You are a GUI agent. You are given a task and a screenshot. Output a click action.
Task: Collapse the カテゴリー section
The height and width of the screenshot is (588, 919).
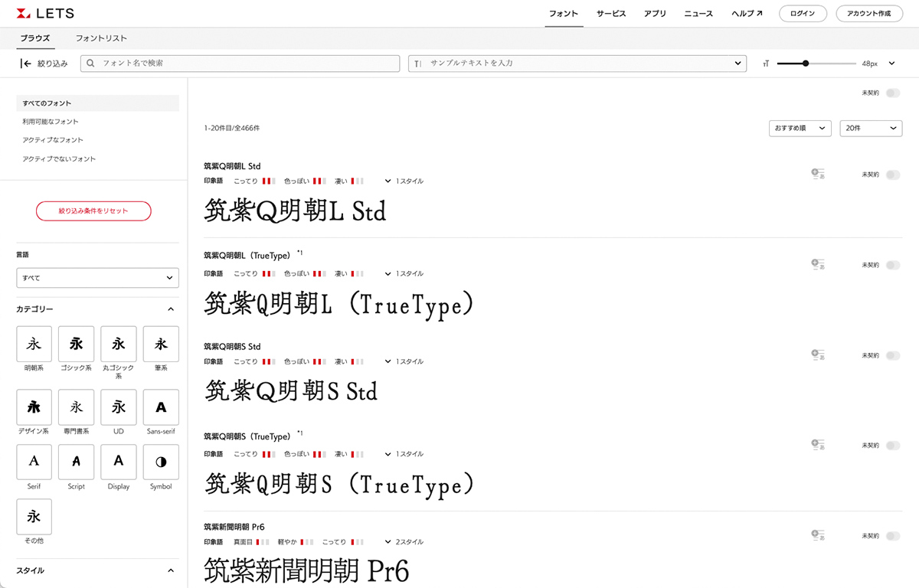171,309
